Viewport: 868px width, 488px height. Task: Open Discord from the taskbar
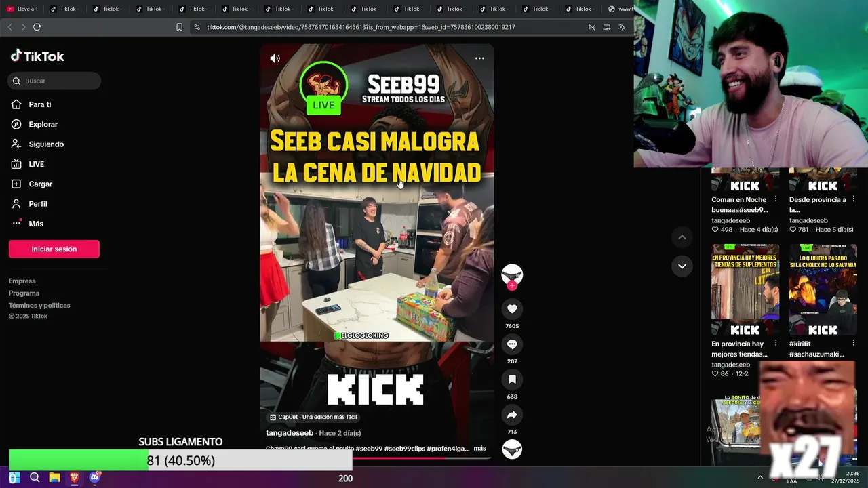coord(94,478)
